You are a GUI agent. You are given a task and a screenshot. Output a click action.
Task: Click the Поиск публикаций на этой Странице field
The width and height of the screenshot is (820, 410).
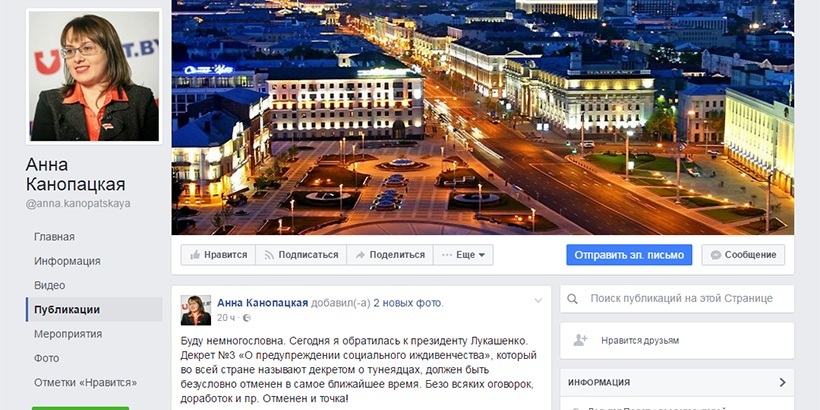tap(677, 299)
